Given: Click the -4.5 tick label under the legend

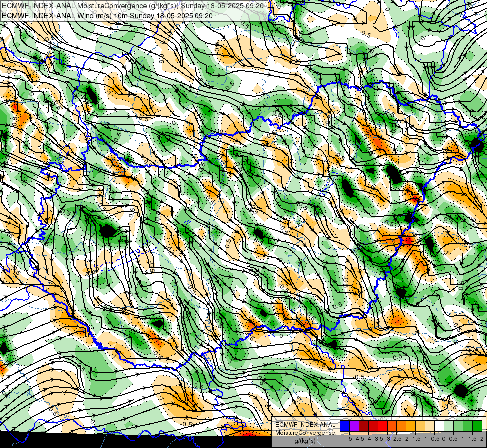Looking at the screenshot, I should coord(359,439).
